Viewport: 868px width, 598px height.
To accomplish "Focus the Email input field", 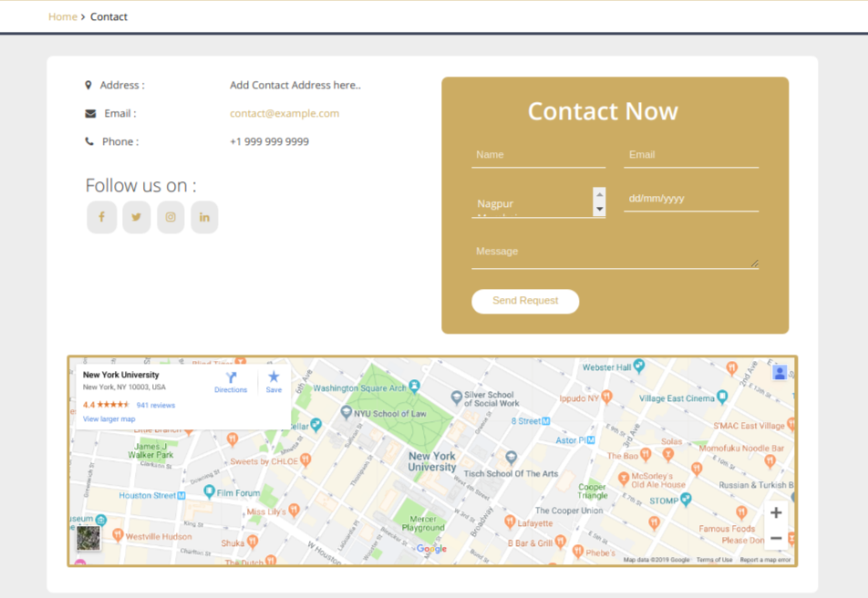I will click(691, 155).
